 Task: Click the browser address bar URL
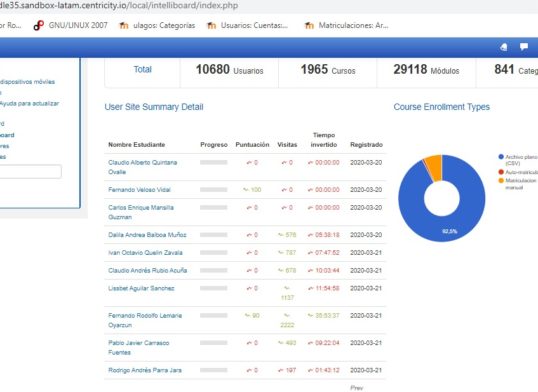point(119,5)
